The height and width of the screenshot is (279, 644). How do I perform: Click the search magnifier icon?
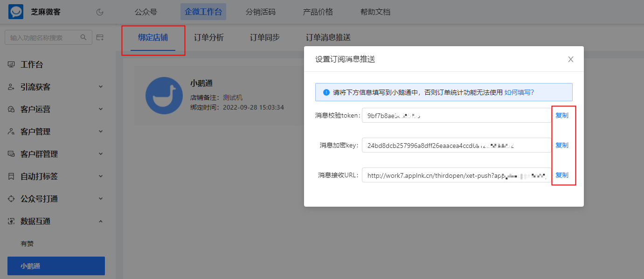pos(83,37)
